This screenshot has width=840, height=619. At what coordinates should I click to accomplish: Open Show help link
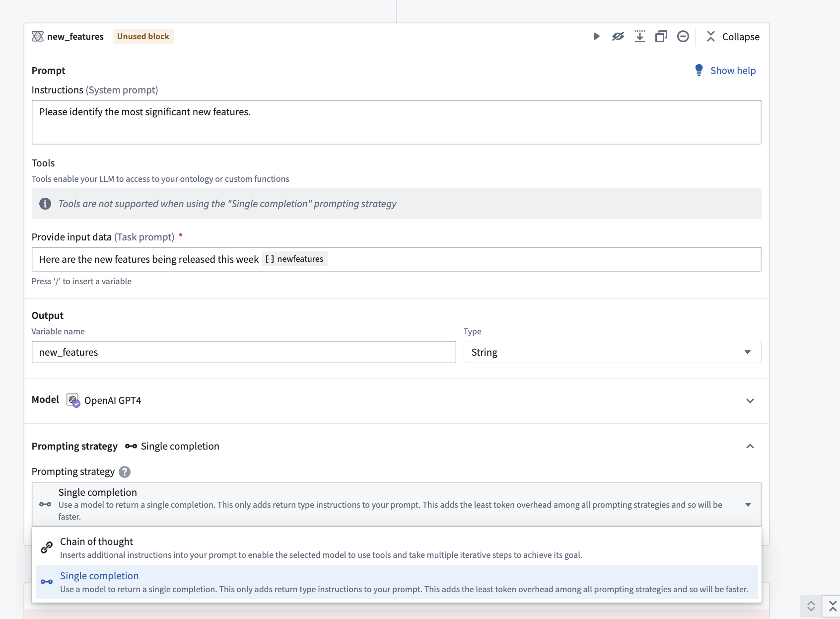(733, 71)
